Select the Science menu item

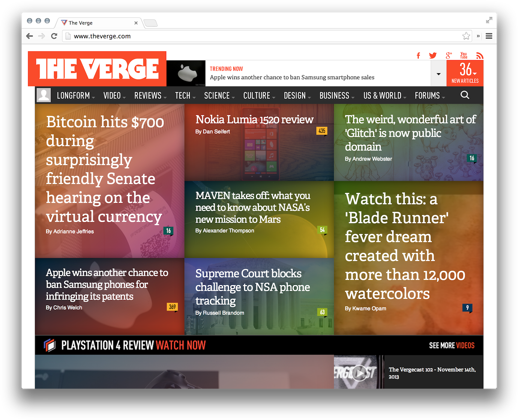[x=219, y=96]
